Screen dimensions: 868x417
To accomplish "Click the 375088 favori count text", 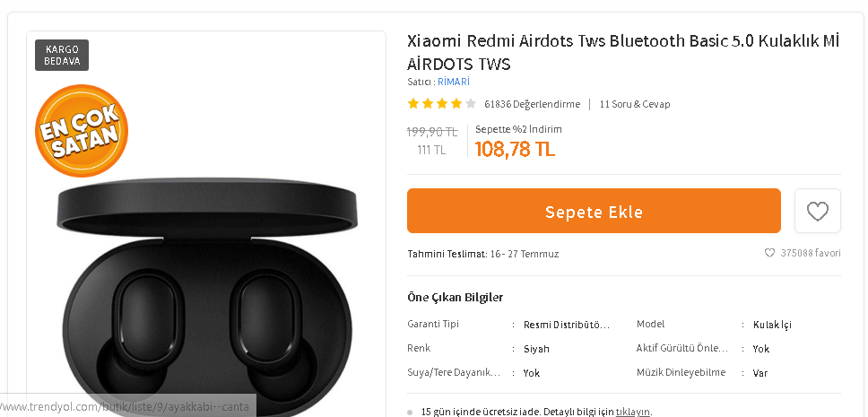I will [x=811, y=253].
